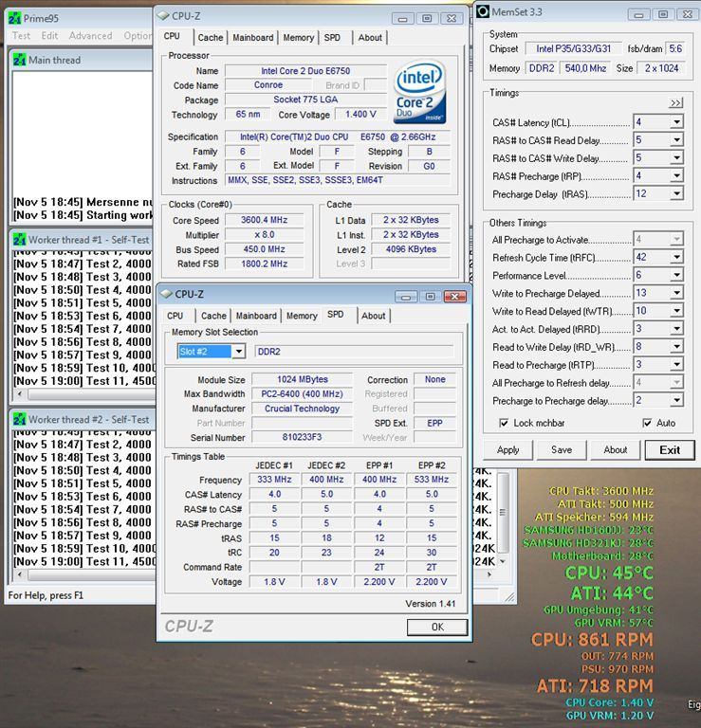Viewport: 701px width, 728px height.
Task: Click the Serial Number field 810233F3
Action: click(302, 437)
